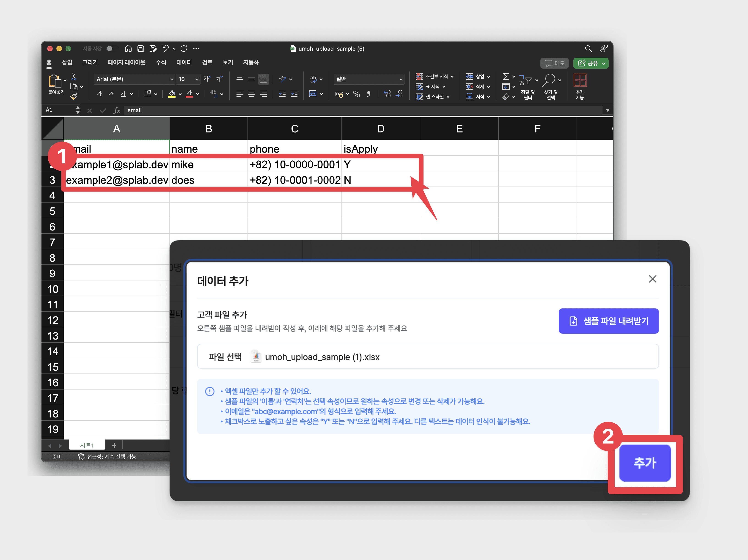The image size is (748, 560).
Task: Expand the 일반 number format dropdown
Action: click(401, 79)
